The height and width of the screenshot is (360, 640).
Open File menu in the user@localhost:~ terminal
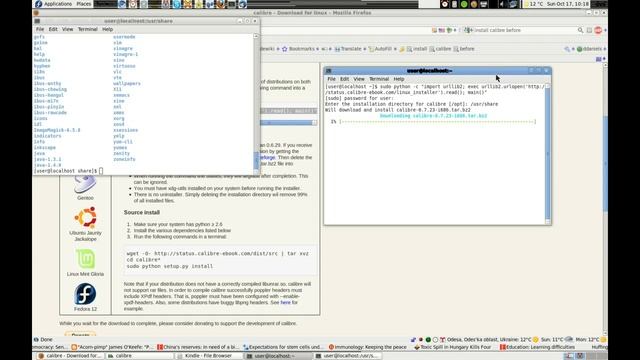[331, 79]
